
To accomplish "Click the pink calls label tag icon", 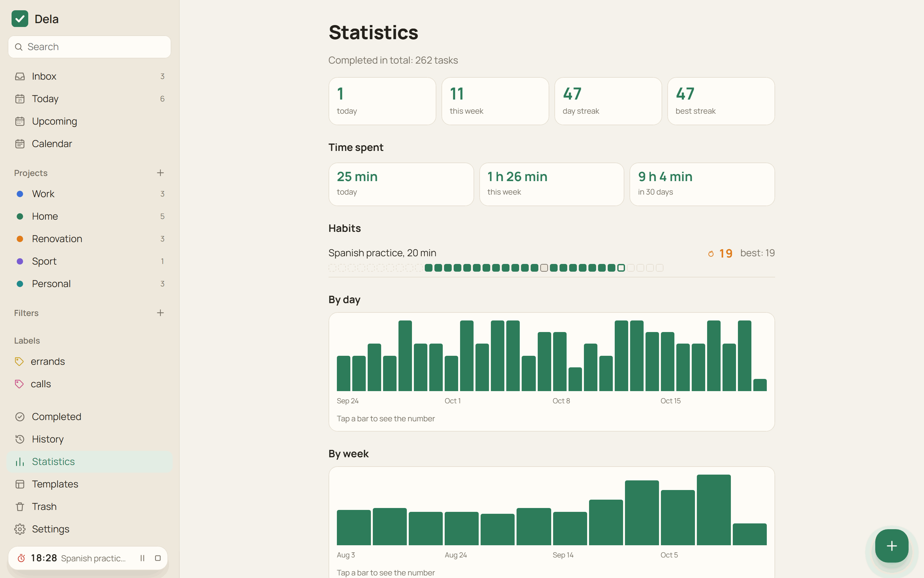I will pyautogui.click(x=19, y=384).
